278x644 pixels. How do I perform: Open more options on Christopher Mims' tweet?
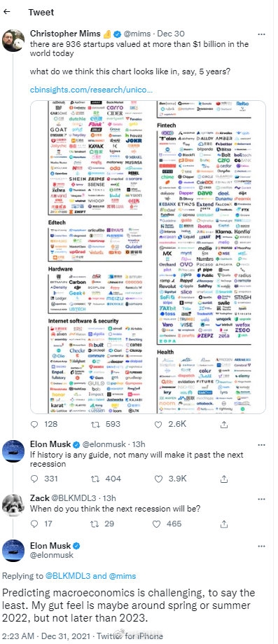[x=261, y=34]
